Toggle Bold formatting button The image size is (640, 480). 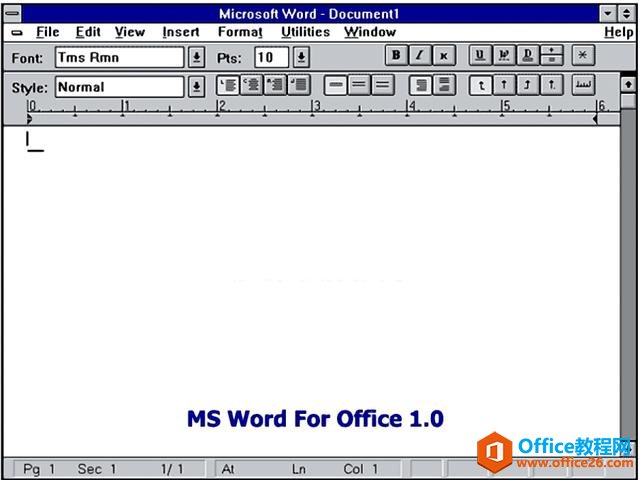pos(396,56)
